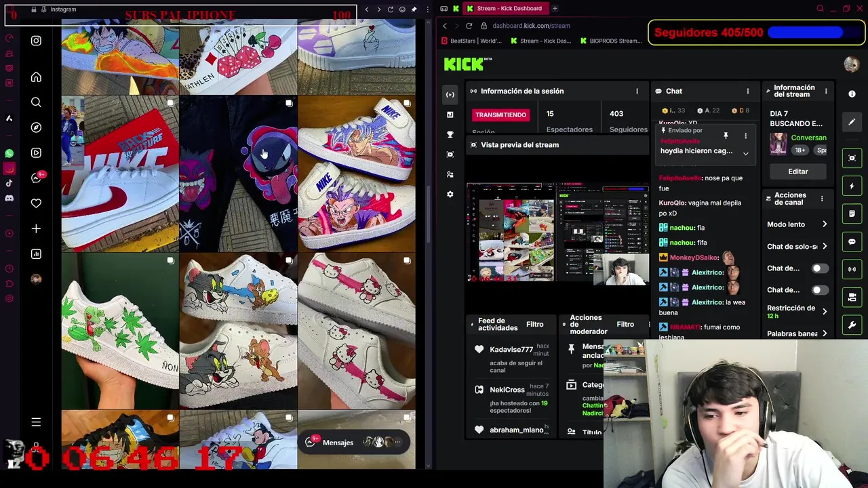The height and width of the screenshot is (488, 868).
Task: Open WhatsApp in browser sidebar
Action: [9, 154]
